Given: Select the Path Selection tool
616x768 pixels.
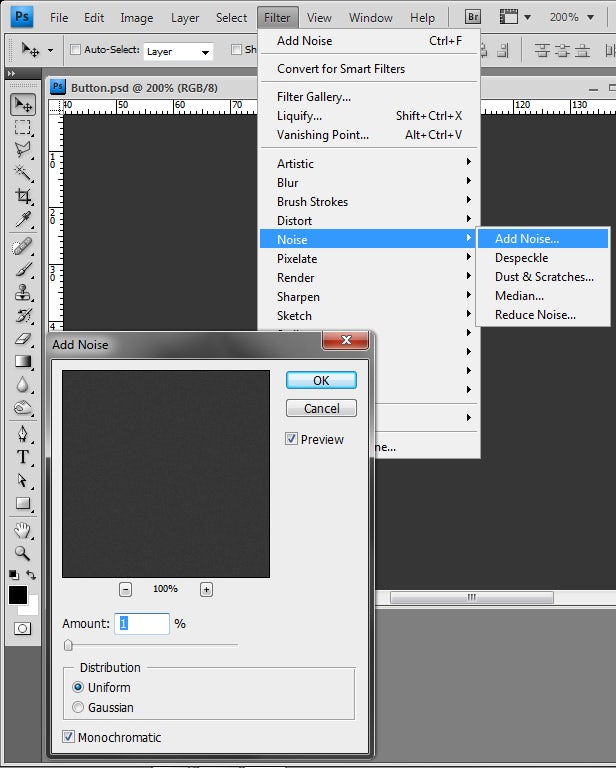Looking at the screenshot, I should point(23,480).
